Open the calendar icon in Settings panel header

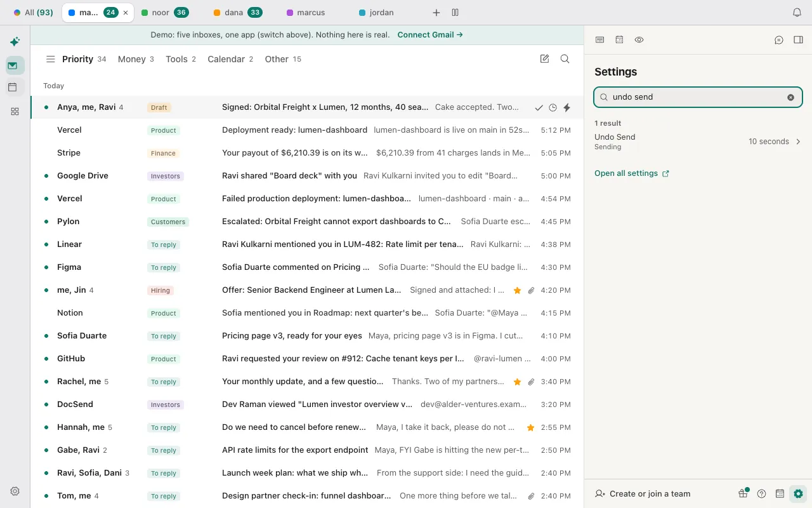[x=619, y=40]
